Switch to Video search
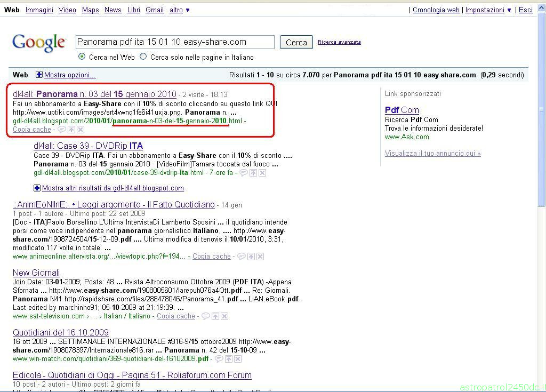Image resolution: width=546 pixels, height=392 pixels. pyautogui.click(x=67, y=10)
